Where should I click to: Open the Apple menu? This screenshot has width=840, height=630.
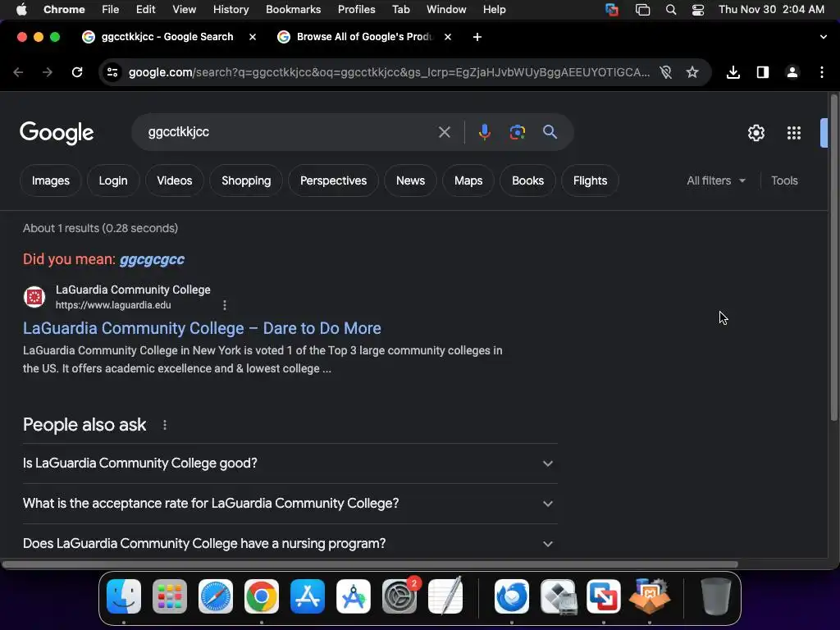[x=21, y=10]
